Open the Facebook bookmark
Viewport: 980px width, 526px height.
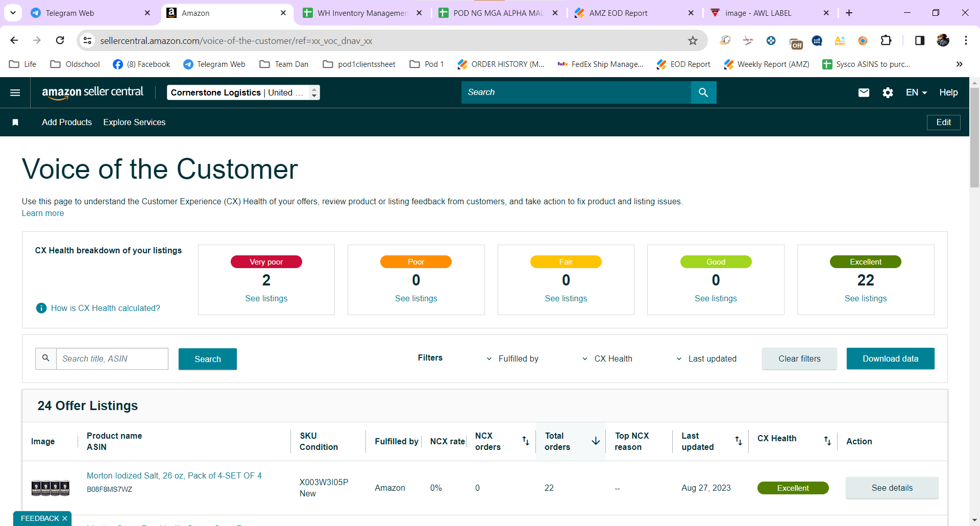pyautogui.click(x=141, y=64)
